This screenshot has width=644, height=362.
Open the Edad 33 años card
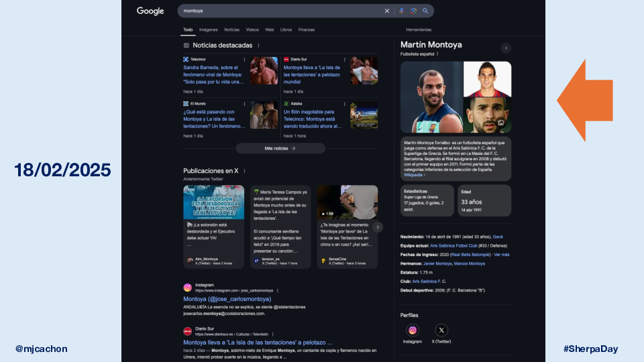484,200
